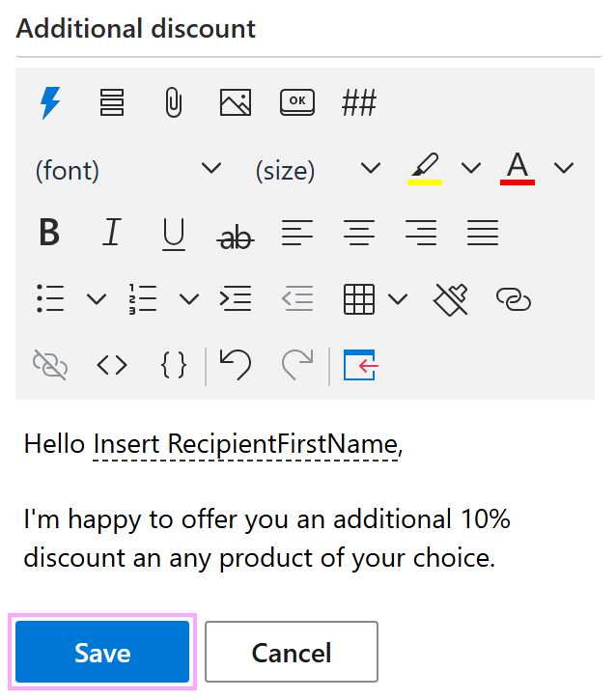Apply the yellow highlight color
Image resolution: width=616 pixels, height=699 pixels.
(424, 168)
